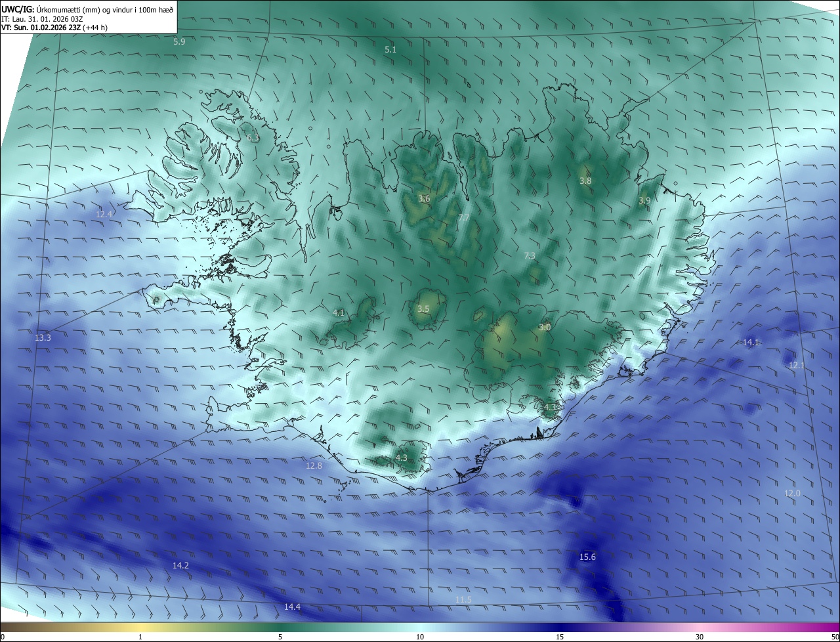Click the 13.3 value over the sea
The width and height of the screenshot is (840, 642).
click(x=43, y=338)
